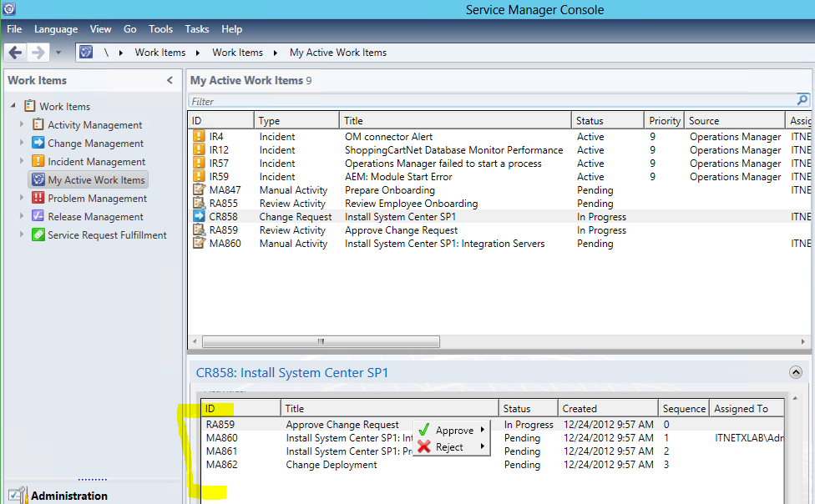Choose Reject from the context menu

pyautogui.click(x=449, y=447)
